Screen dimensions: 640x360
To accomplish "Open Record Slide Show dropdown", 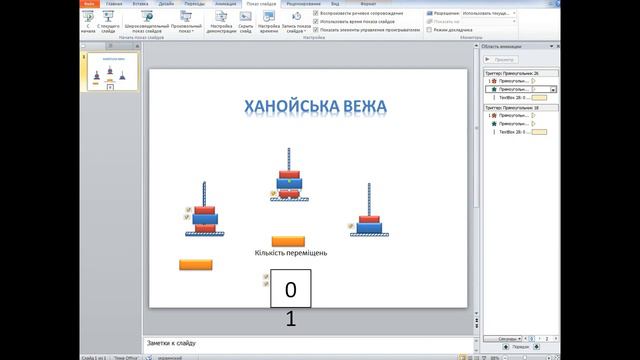I will coord(296,22).
